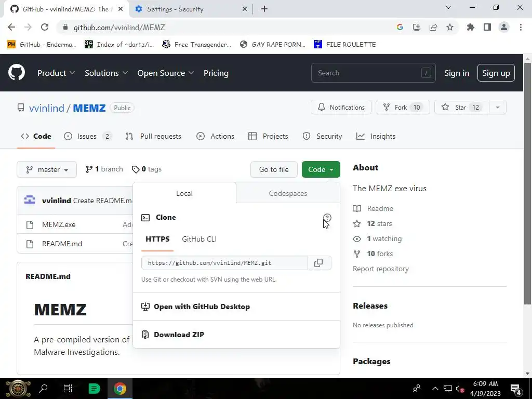Go back with the browser arrow
This screenshot has width=532, height=399.
point(11,28)
